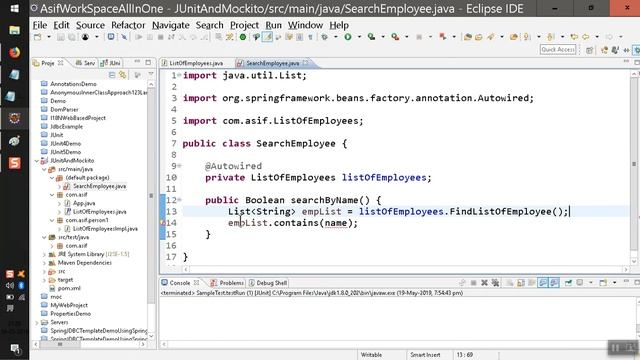The height and width of the screenshot is (360, 640).
Task: Select the JUnit view tab in left panel
Action: (111, 63)
